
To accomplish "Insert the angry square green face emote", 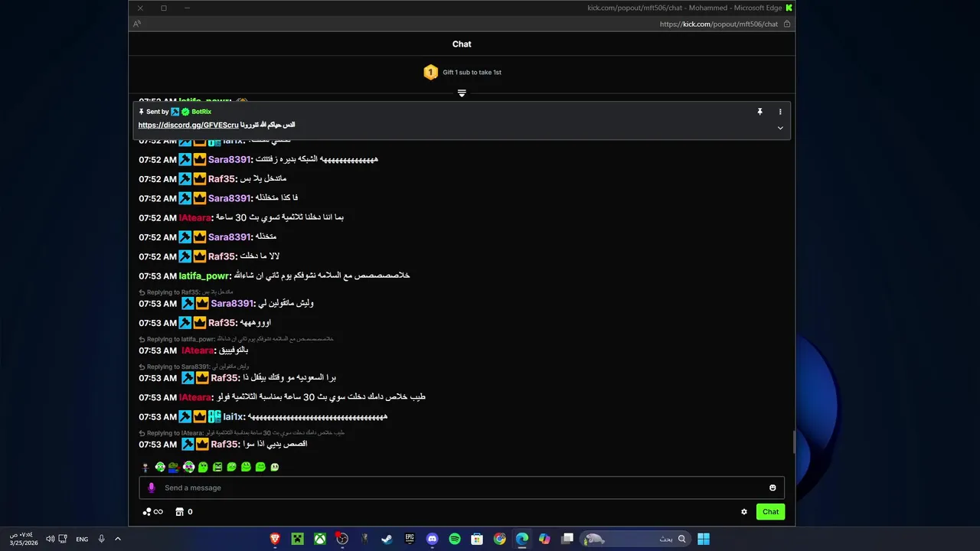I will [x=217, y=467].
